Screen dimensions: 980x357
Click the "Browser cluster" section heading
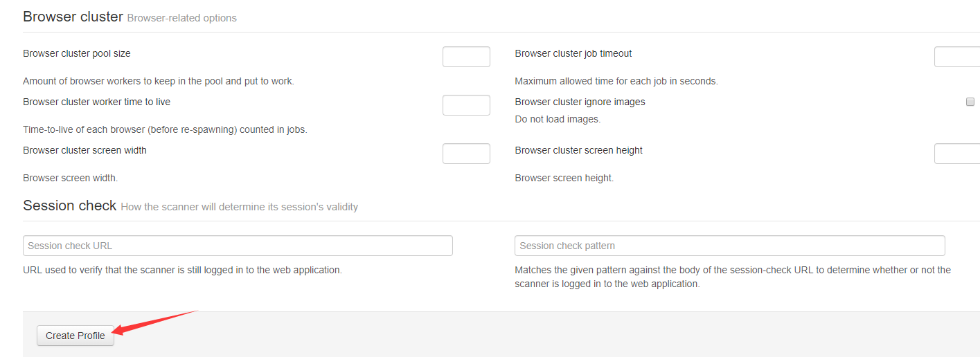73,17
